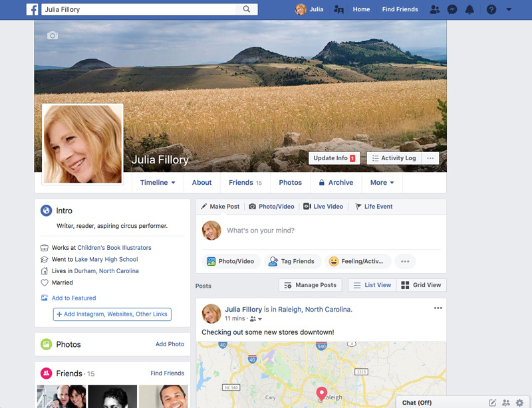Click camera icon on cover photo
This screenshot has width=532, height=408.
point(53,35)
